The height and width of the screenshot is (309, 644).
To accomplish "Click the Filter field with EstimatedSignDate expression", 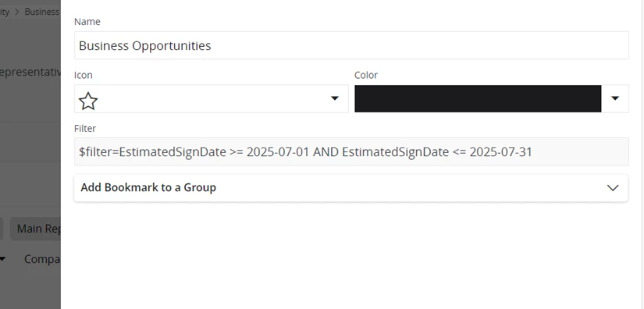I will click(x=351, y=152).
